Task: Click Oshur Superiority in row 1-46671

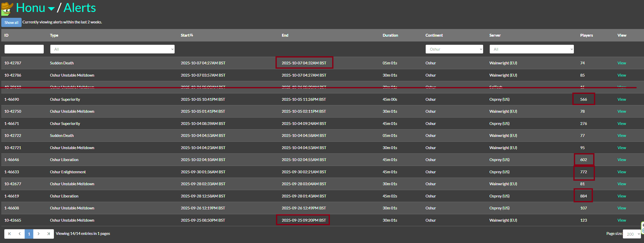Action: click(x=65, y=124)
